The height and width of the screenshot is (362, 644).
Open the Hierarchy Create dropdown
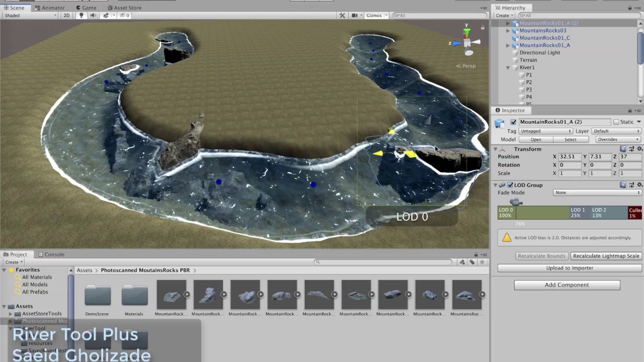click(505, 16)
